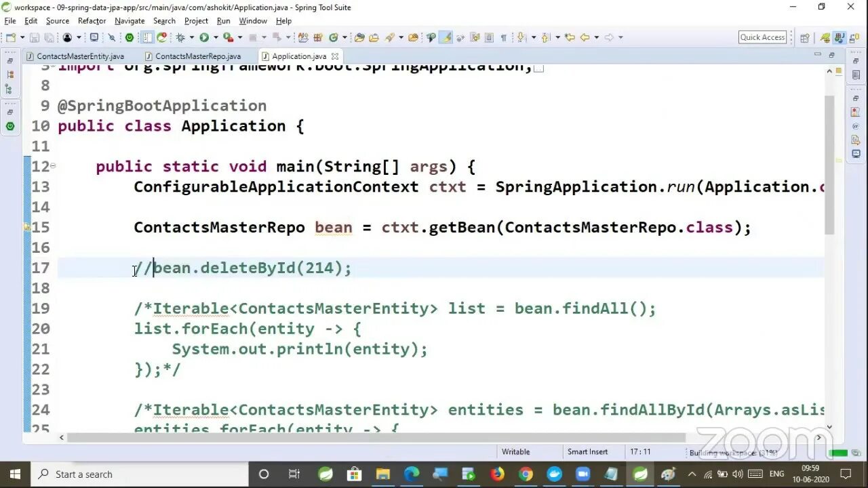Switch to the Debug perspective icon
868x488 pixels.
(x=854, y=37)
